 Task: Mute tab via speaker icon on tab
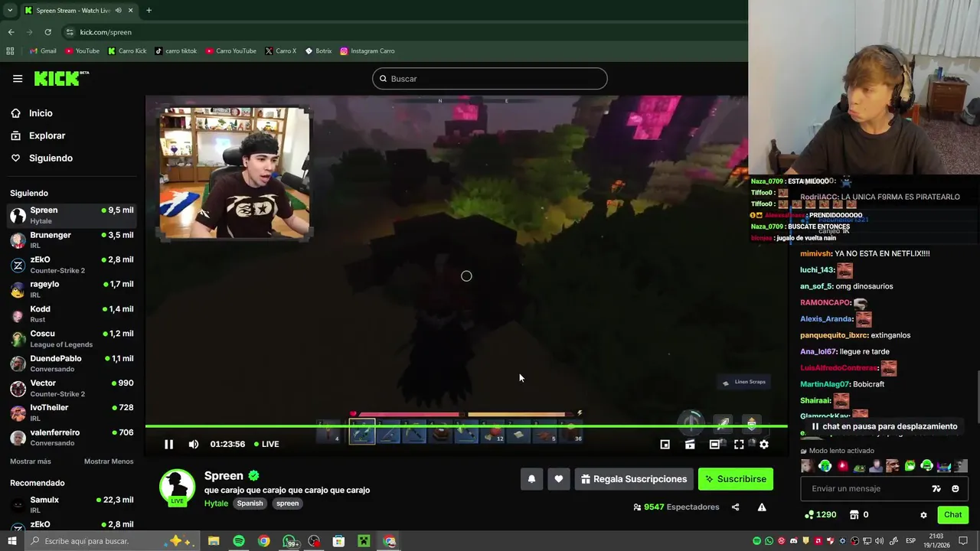[118, 10]
